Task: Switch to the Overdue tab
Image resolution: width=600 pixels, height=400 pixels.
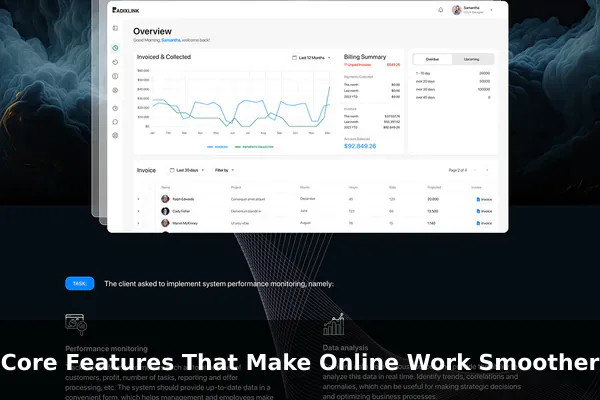Action: click(432, 59)
